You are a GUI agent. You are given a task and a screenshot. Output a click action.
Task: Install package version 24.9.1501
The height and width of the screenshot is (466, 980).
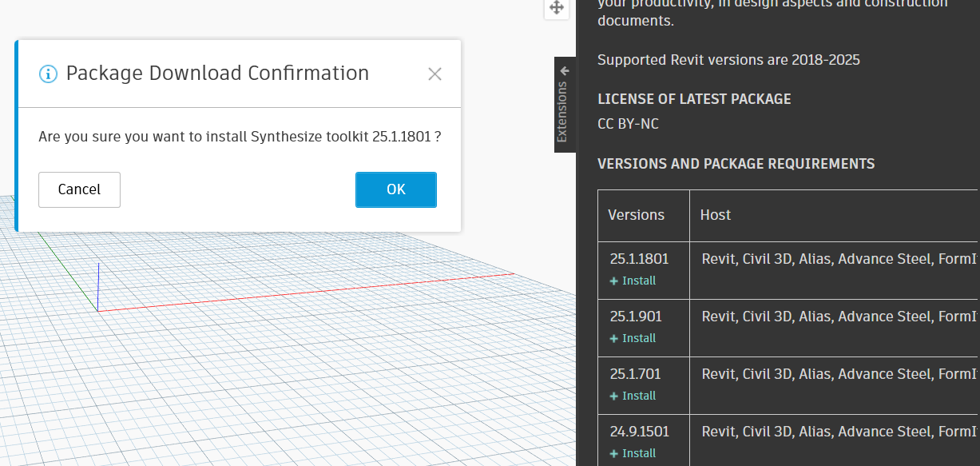[x=633, y=453]
